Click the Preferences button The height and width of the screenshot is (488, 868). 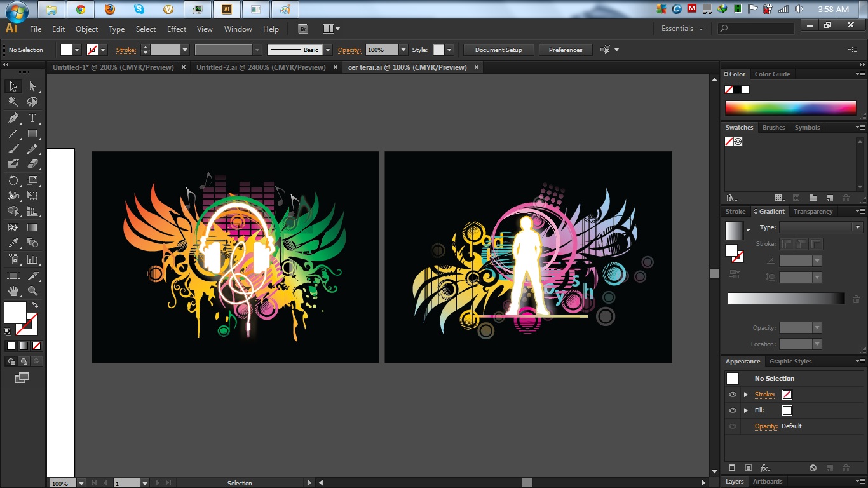pyautogui.click(x=566, y=50)
